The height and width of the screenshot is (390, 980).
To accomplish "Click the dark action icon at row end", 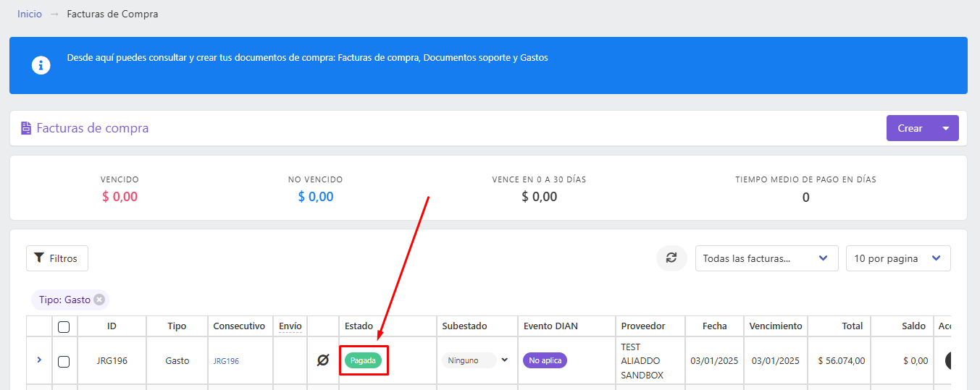I will 948,360.
